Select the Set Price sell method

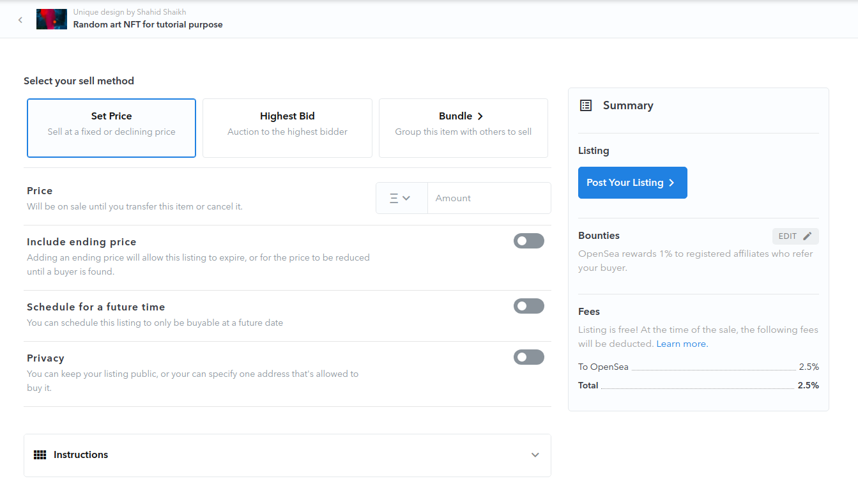coord(111,128)
